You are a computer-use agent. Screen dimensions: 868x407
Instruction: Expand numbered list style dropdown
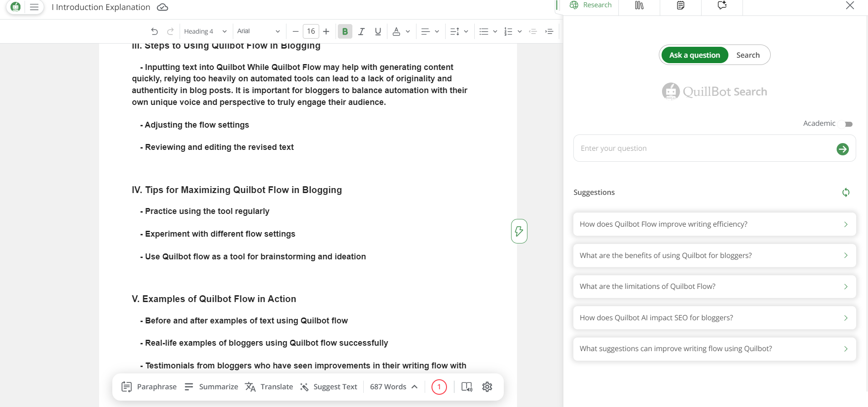coord(520,31)
